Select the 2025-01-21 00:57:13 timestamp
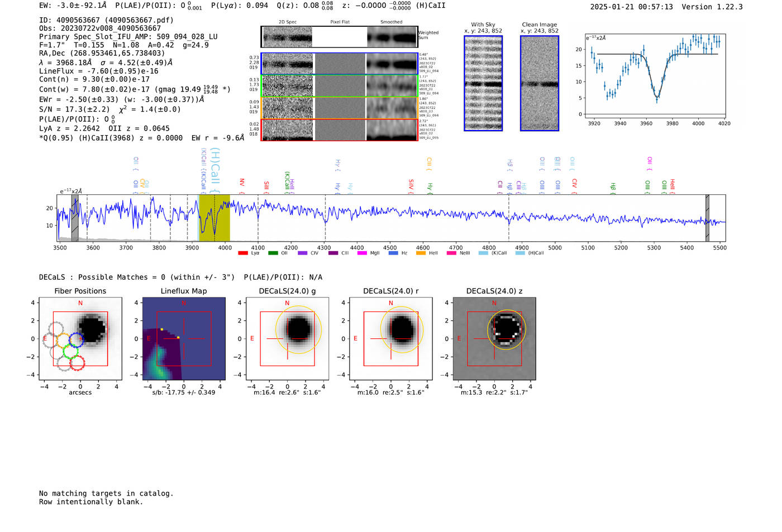The height and width of the screenshot is (532, 782). 631,7
